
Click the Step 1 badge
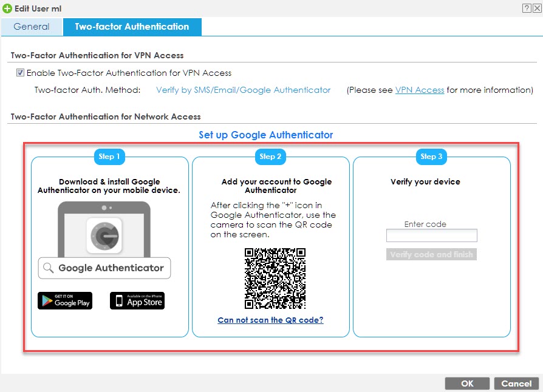(x=109, y=157)
